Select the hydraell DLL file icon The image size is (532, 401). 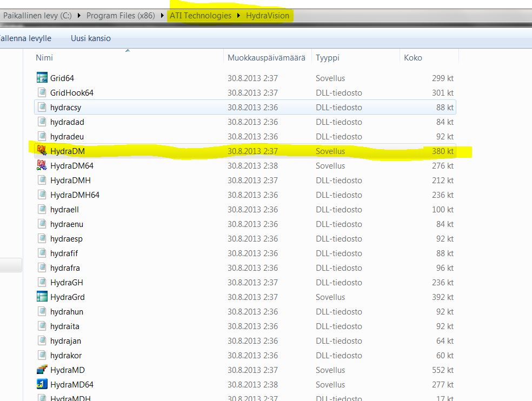click(42, 209)
